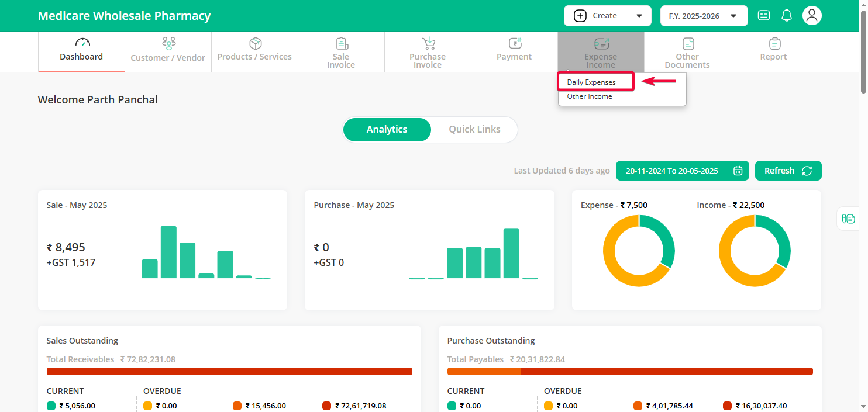
Task: Click the notification bell icon
Action: [x=787, y=16]
